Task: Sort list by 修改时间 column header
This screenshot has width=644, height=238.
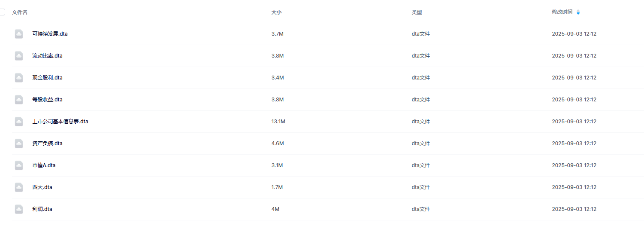Action: 562,12
